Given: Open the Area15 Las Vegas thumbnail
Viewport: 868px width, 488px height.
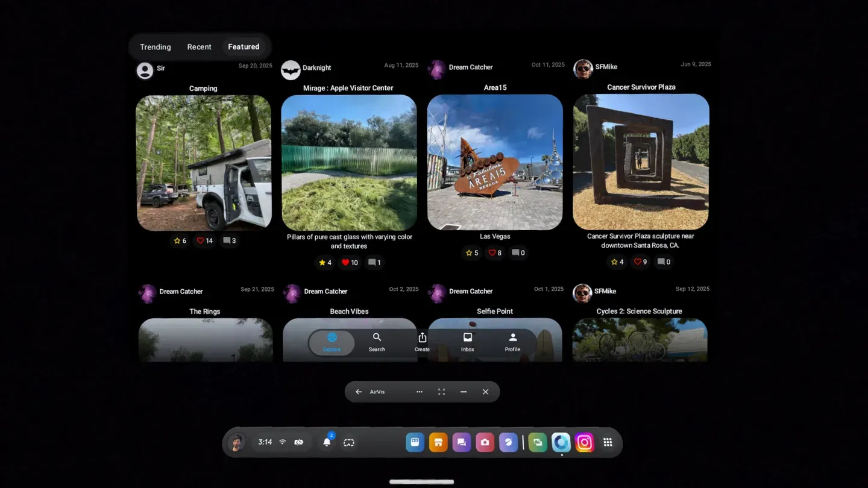Looking at the screenshot, I should pyautogui.click(x=495, y=162).
